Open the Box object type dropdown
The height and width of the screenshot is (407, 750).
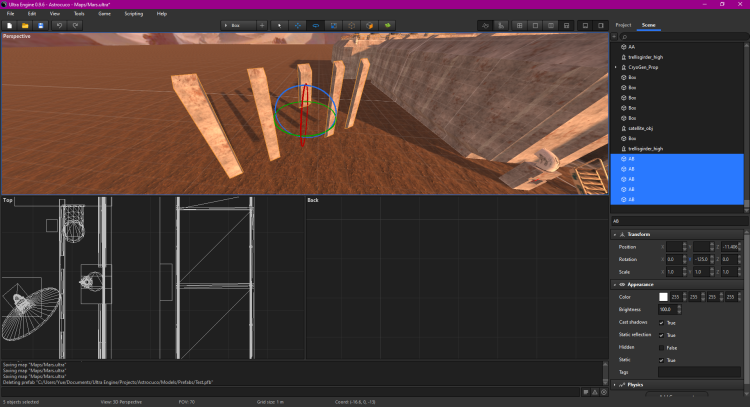click(x=238, y=24)
